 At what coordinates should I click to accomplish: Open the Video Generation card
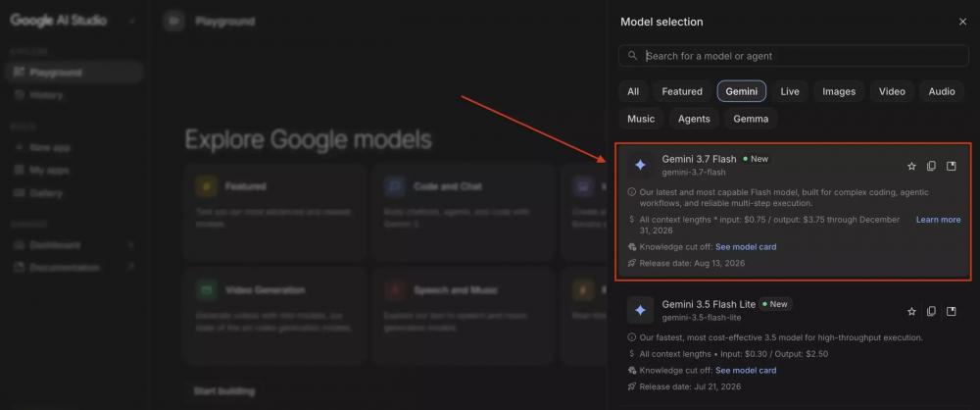274,316
